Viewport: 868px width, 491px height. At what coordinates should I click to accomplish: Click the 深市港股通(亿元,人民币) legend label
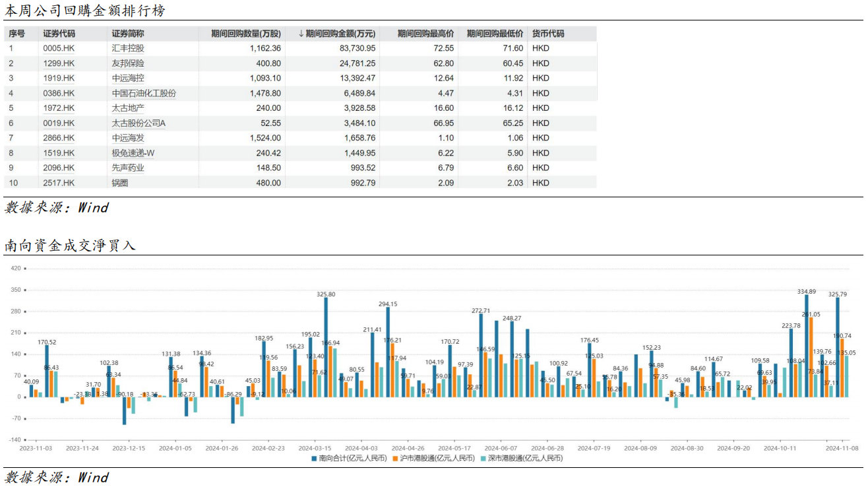point(526,457)
